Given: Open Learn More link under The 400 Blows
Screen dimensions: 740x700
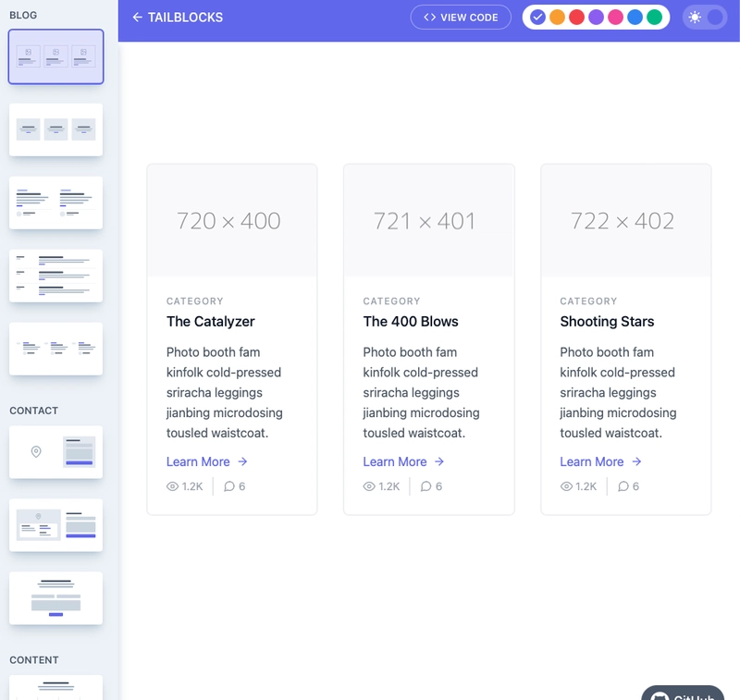Looking at the screenshot, I should (x=394, y=461).
